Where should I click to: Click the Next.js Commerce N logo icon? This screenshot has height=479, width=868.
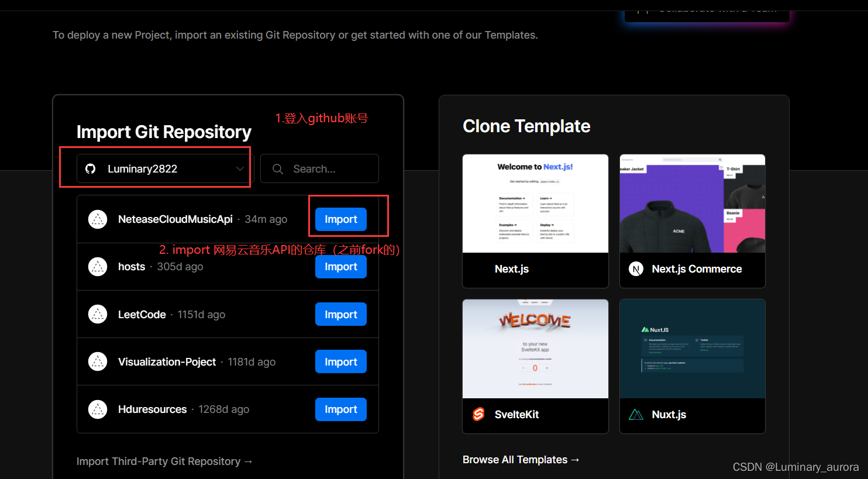(x=636, y=269)
